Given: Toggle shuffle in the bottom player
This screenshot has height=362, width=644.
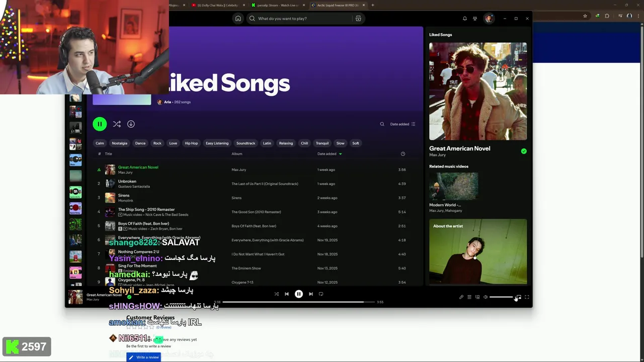Looking at the screenshot, I should coord(276,294).
